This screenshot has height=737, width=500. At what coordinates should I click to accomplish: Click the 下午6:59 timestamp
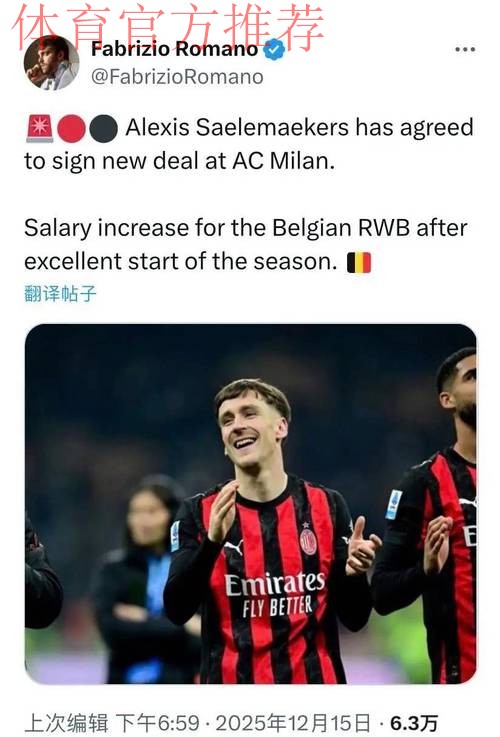tap(157, 723)
